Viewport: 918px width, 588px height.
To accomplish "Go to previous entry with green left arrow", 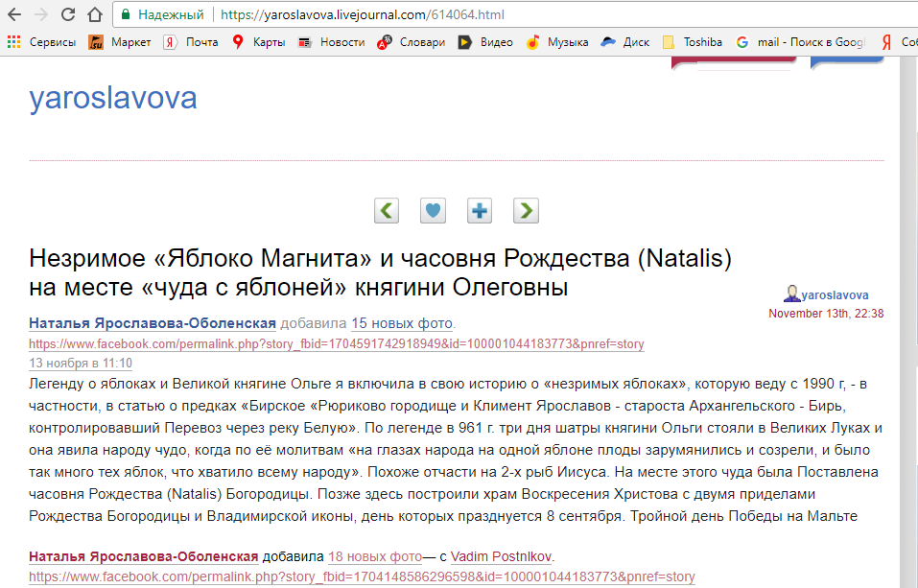I will tap(387, 210).
